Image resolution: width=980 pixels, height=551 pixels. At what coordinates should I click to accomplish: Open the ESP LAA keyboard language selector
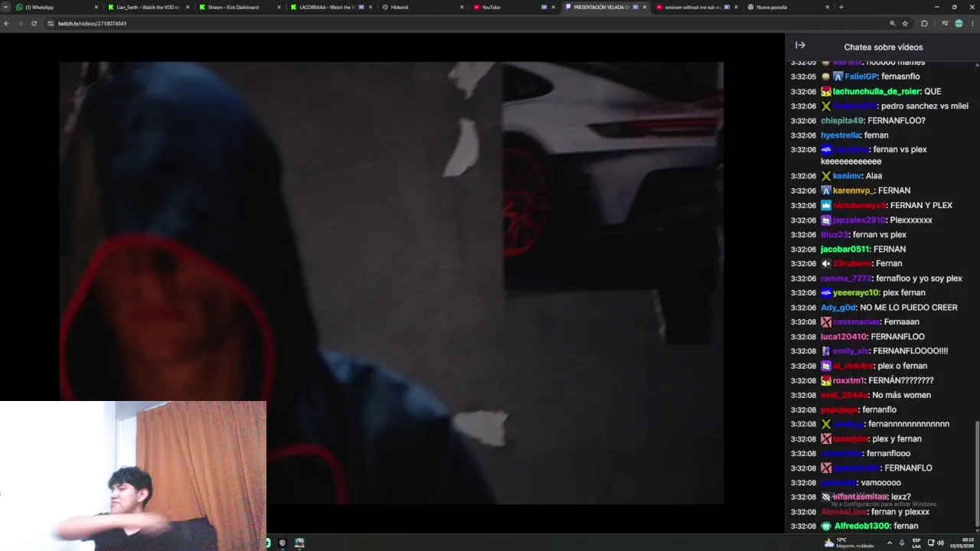[x=916, y=543]
